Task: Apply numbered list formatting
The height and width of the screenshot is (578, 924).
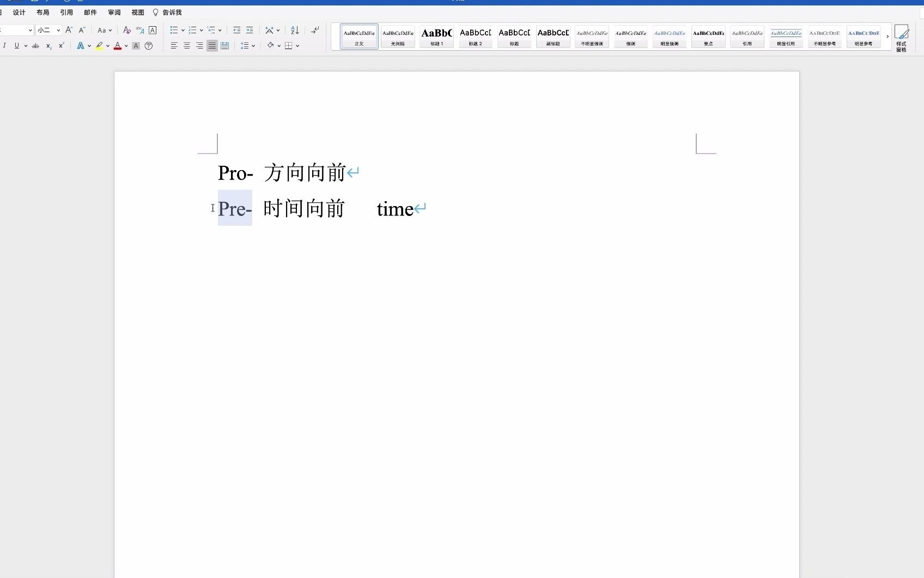Action: 192,30
